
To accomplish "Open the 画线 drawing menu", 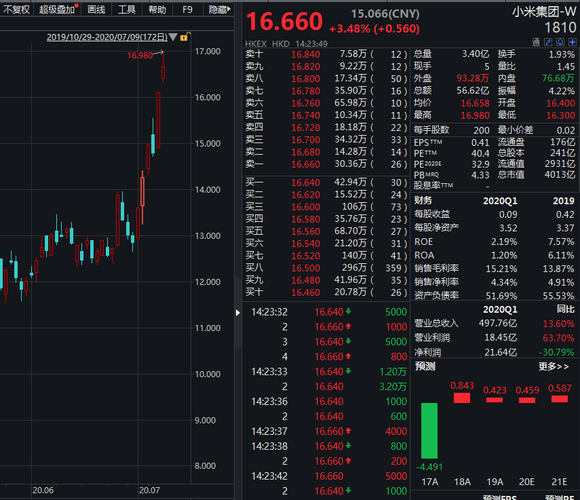I will pos(97,10).
